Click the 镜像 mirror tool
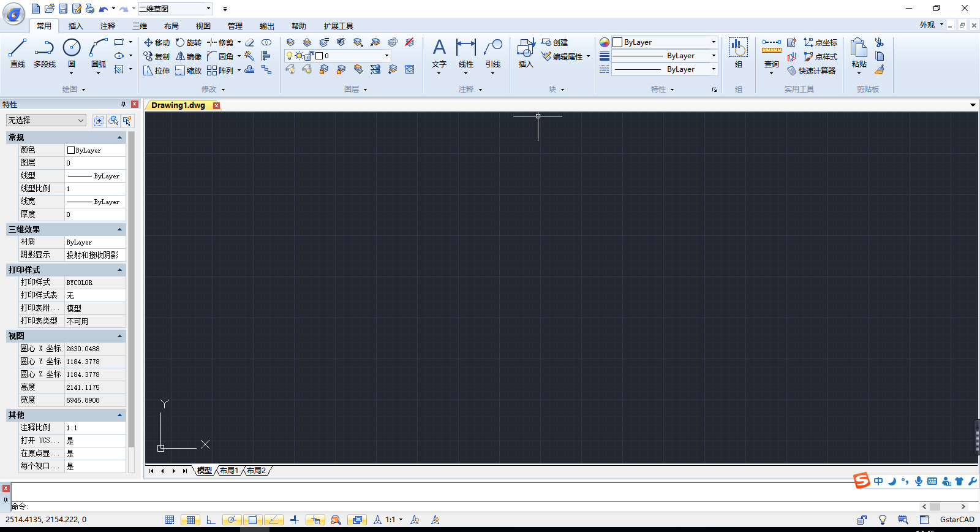 click(189, 56)
